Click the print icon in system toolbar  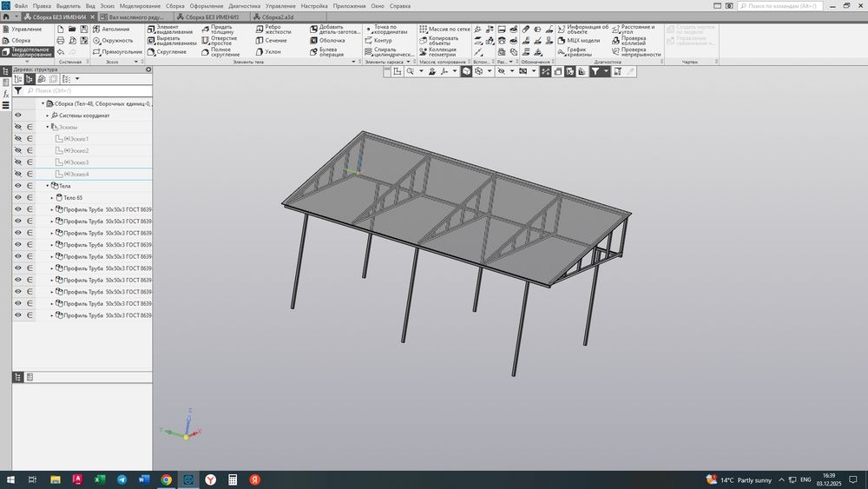61,41
